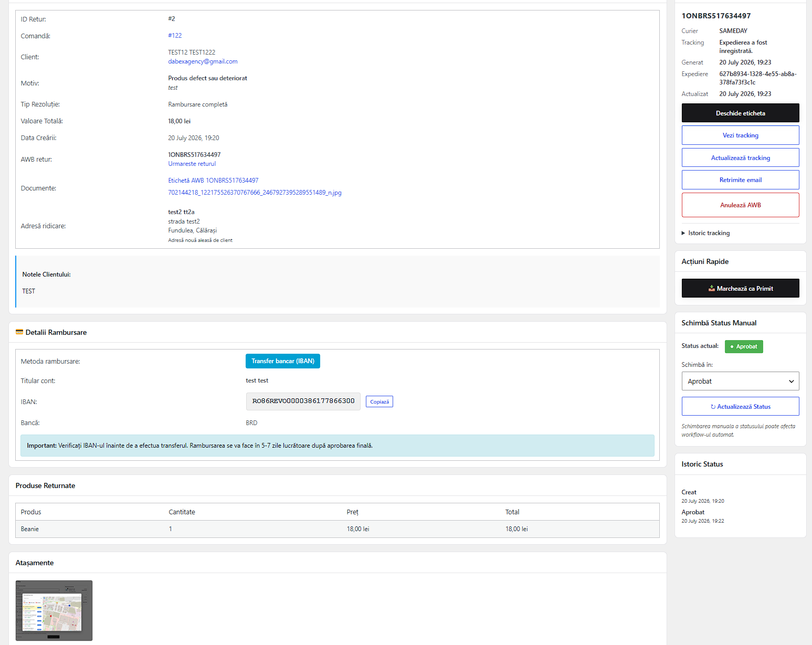The image size is (812, 645).
Task: Expand the Istoric tracking section
Action: click(705, 233)
